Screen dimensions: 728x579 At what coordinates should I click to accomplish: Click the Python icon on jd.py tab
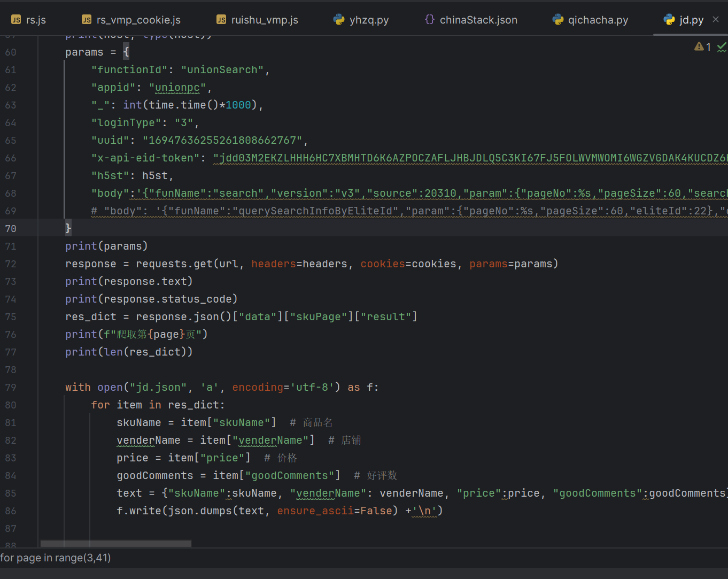[669, 20]
